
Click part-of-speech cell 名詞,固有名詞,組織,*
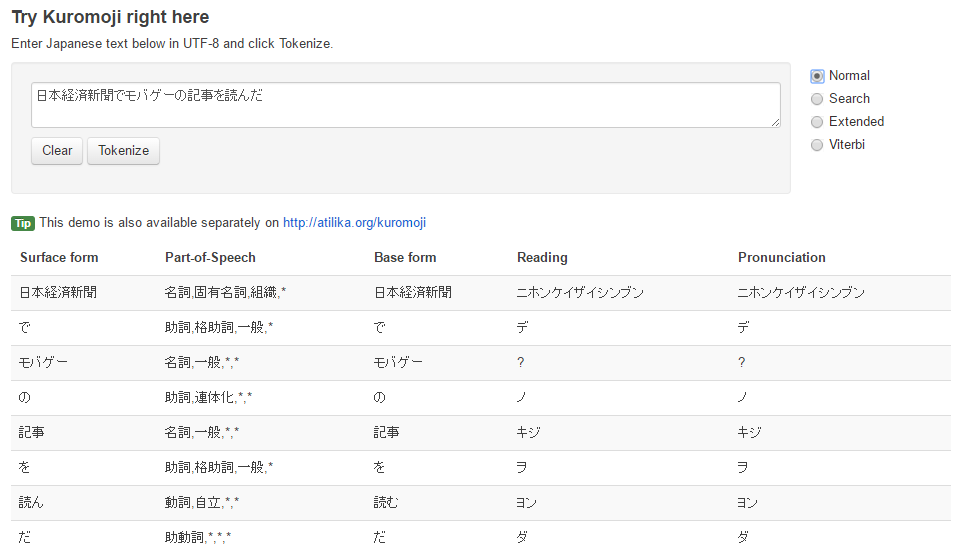click(x=225, y=293)
